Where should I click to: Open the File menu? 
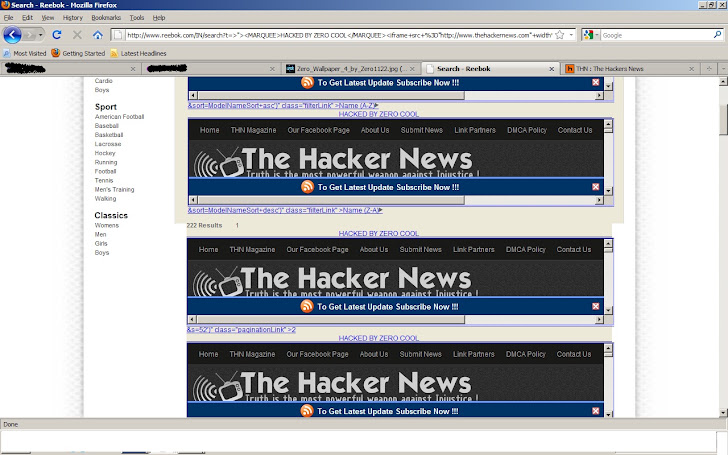point(8,18)
